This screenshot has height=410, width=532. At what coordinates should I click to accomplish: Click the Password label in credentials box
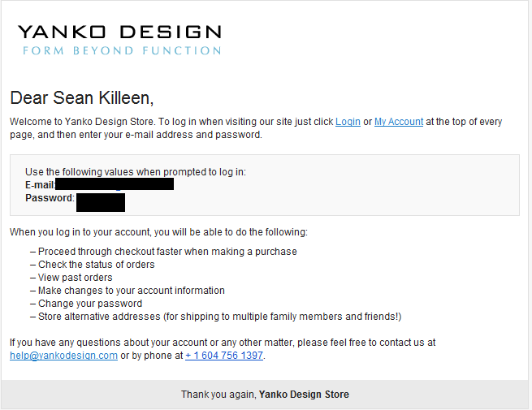coord(50,198)
